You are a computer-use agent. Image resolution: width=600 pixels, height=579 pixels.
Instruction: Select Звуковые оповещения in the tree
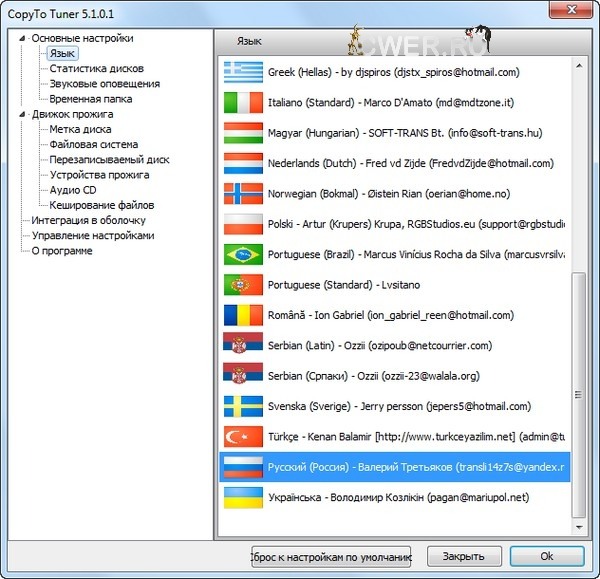pos(104,84)
